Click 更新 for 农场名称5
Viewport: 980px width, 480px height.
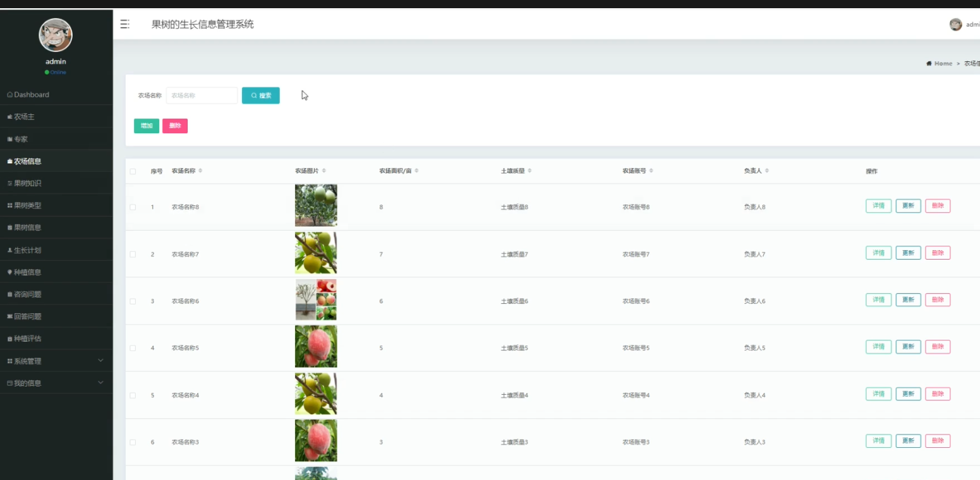(x=908, y=347)
